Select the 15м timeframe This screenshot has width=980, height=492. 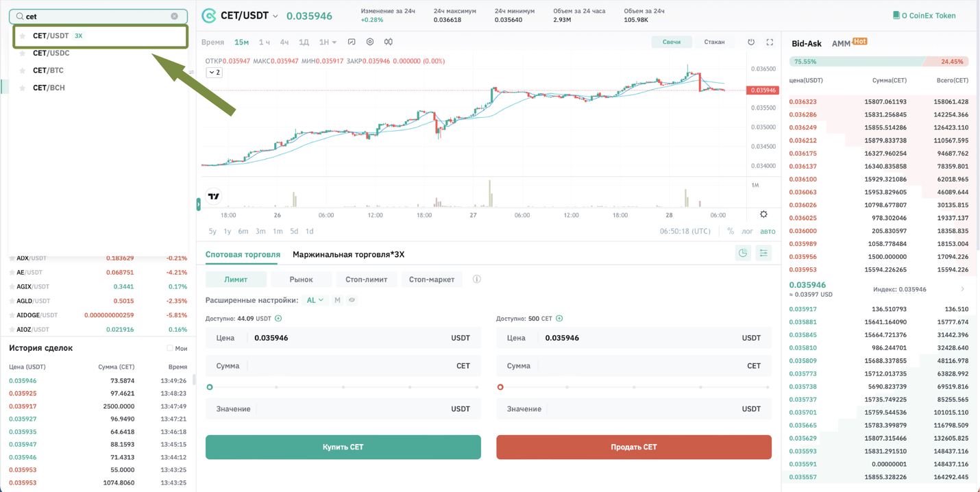(x=241, y=42)
